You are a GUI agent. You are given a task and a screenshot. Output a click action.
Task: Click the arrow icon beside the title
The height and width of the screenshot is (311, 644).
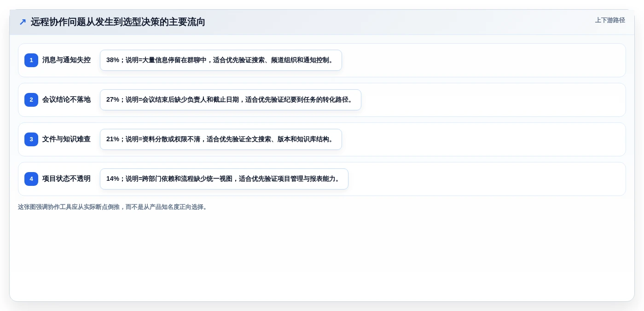(x=23, y=22)
